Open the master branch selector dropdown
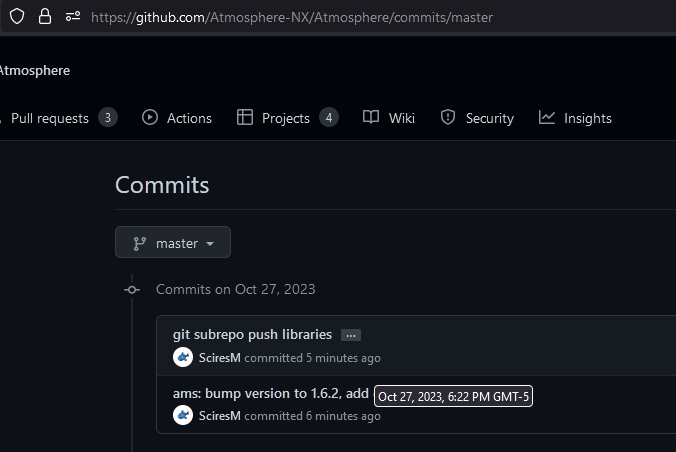Screen dimensions: 676x452 coord(173,242)
